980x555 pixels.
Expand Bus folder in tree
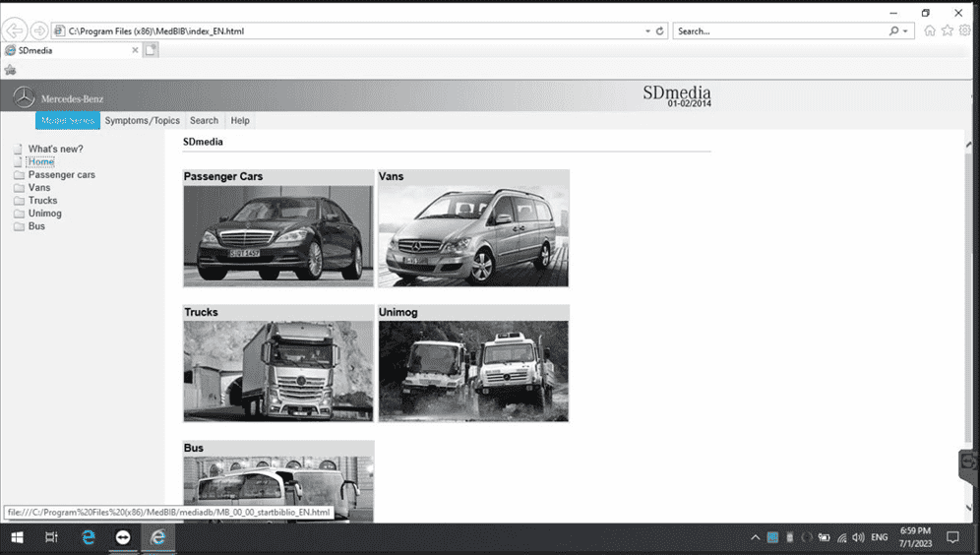pos(36,226)
